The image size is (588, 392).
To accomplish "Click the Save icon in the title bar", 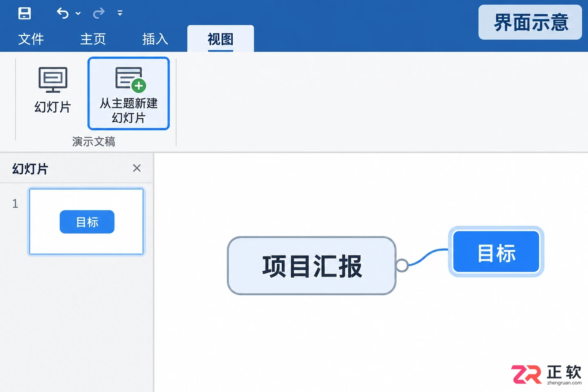I will [x=24, y=13].
